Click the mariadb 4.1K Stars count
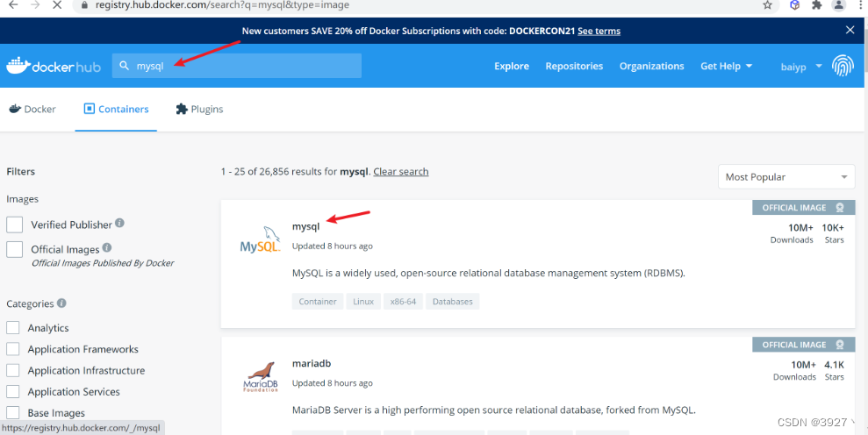Viewport: 868px width, 435px height. [x=835, y=370]
